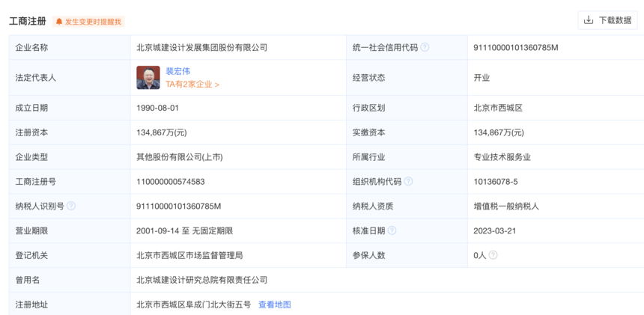Select former name 北京城建设计研究总院有限责任公司

point(201,280)
